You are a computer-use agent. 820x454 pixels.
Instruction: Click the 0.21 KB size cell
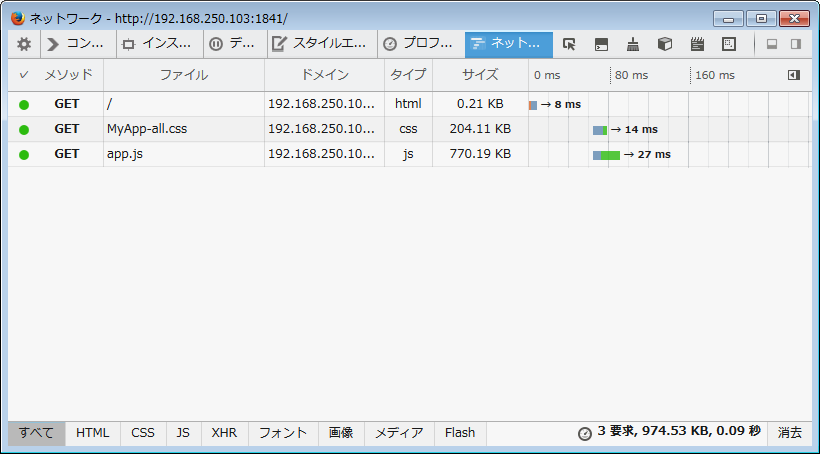click(x=480, y=104)
